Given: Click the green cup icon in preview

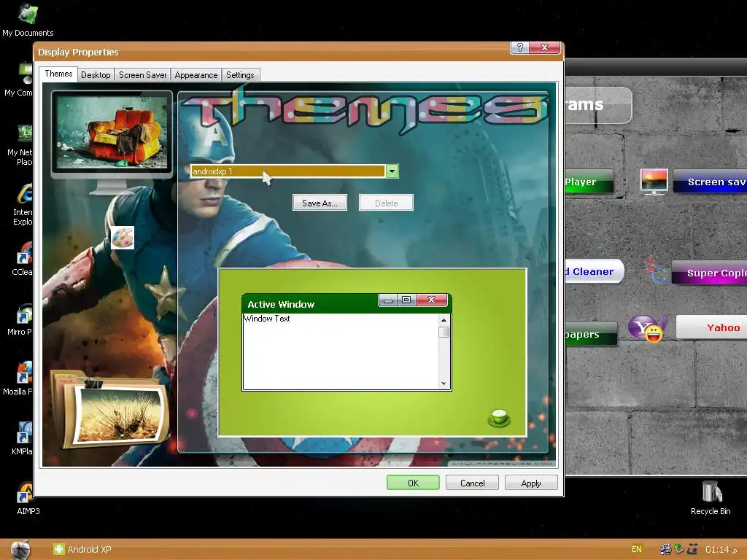Looking at the screenshot, I should (499, 418).
